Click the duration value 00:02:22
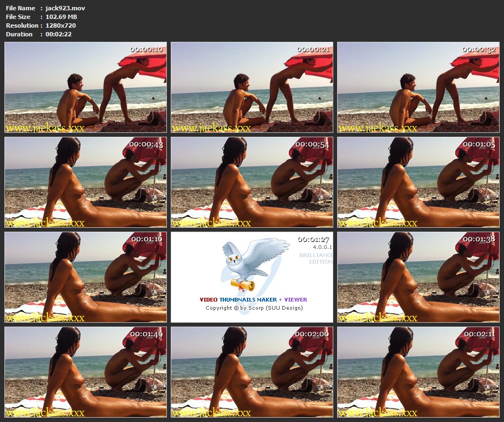This screenshot has height=422, width=504. (59, 34)
